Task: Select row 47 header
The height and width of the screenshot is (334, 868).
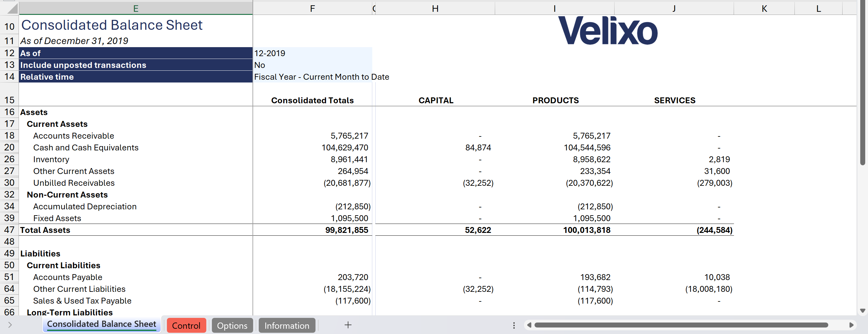Action: tap(9, 230)
